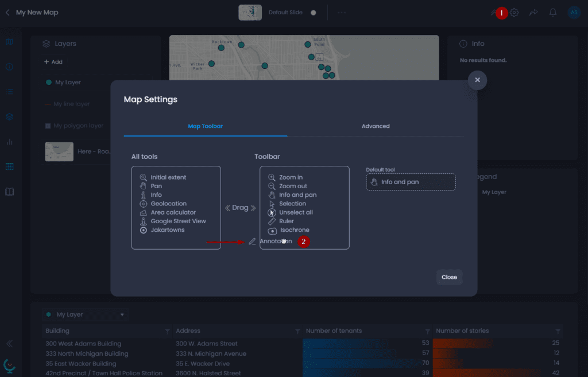
Task: Open the book icon in left sidebar
Action: tap(9, 192)
